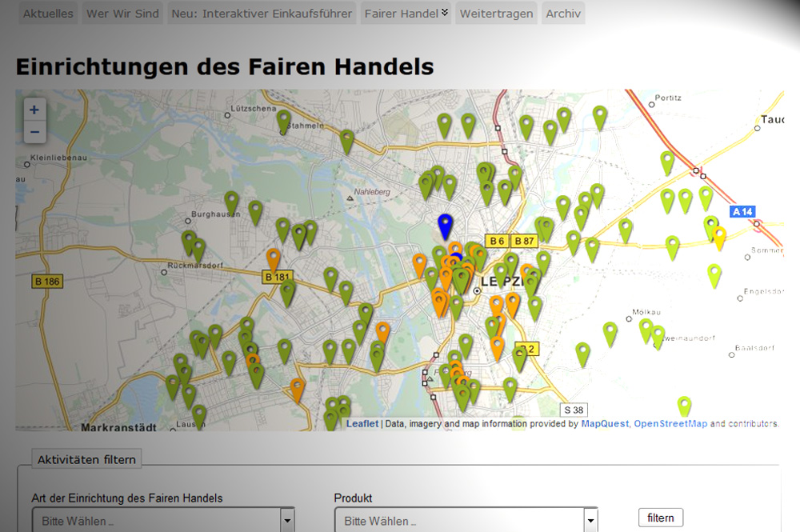This screenshot has width=800, height=532.
Task: Open the Fairer Handel submenu chevron
Action: click(443, 13)
